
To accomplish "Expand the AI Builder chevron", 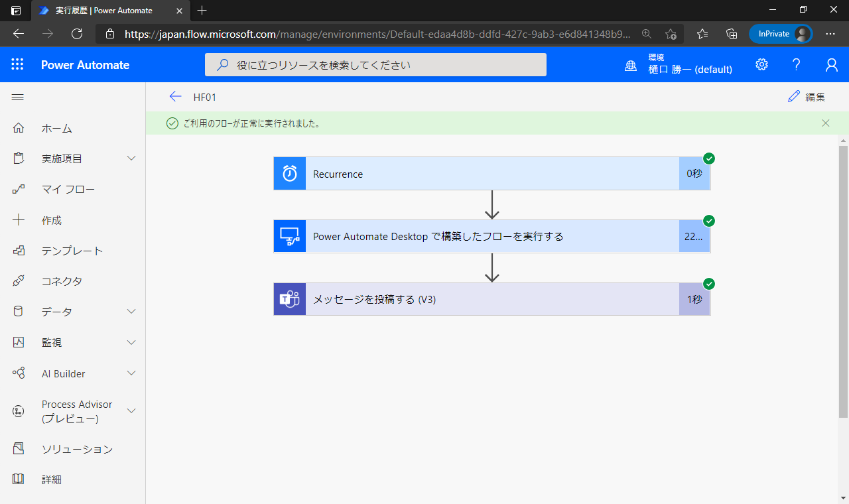I will coord(131,373).
